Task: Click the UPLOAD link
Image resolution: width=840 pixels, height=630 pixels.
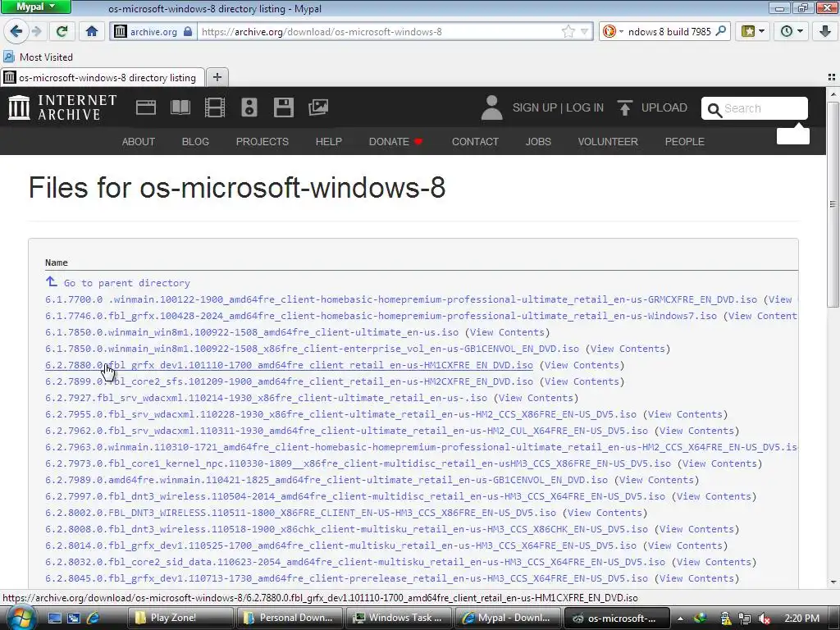Action: (x=652, y=107)
